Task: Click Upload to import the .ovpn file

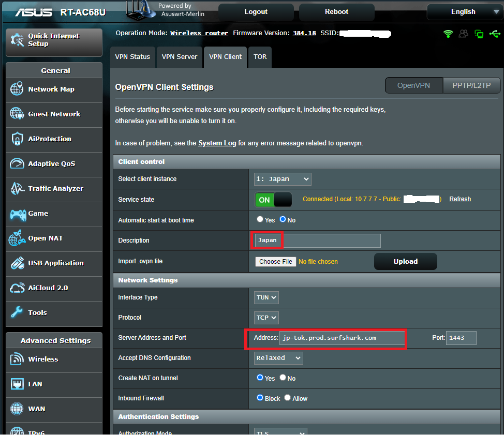Action: pyautogui.click(x=406, y=262)
